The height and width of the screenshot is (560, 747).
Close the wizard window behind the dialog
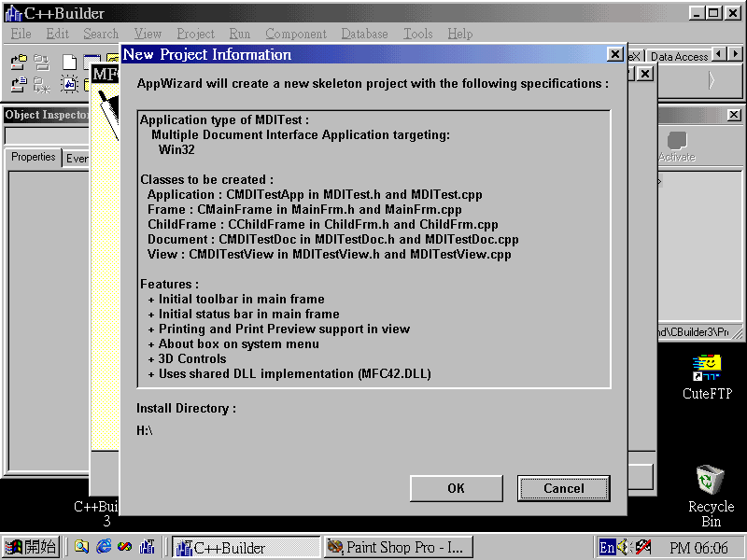(x=645, y=74)
